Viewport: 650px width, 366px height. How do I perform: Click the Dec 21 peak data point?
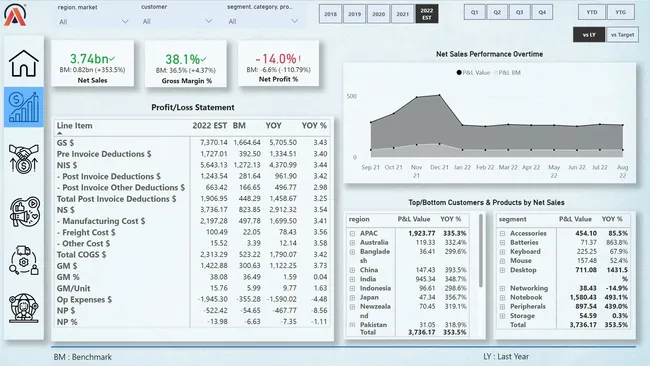(439, 95)
